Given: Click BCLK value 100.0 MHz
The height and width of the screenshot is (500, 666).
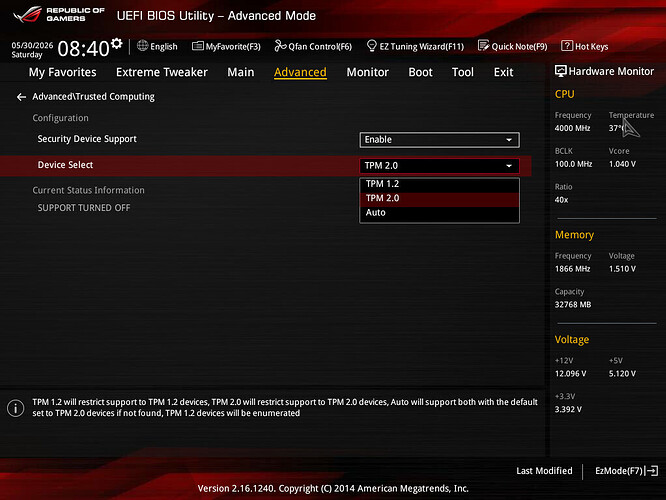Looking at the screenshot, I should tap(573, 164).
